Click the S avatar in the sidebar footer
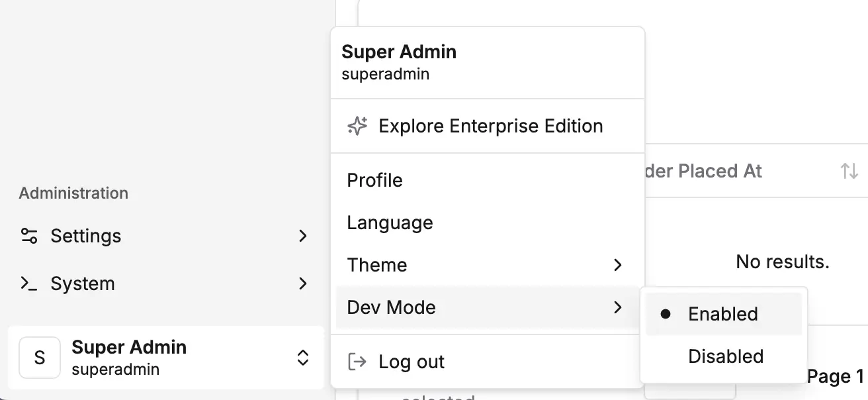This screenshot has width=868, height=400. [x=40, y=358]
